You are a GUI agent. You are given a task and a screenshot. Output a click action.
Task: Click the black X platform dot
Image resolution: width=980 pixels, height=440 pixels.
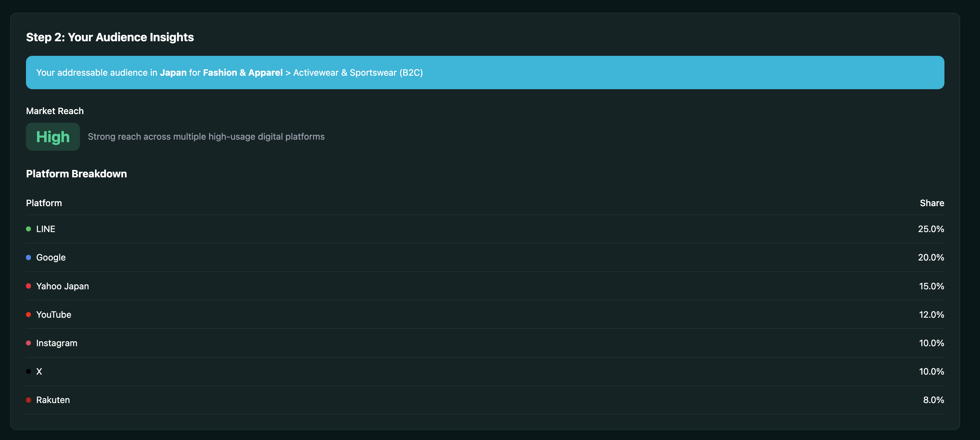click(x=28, y=371)
